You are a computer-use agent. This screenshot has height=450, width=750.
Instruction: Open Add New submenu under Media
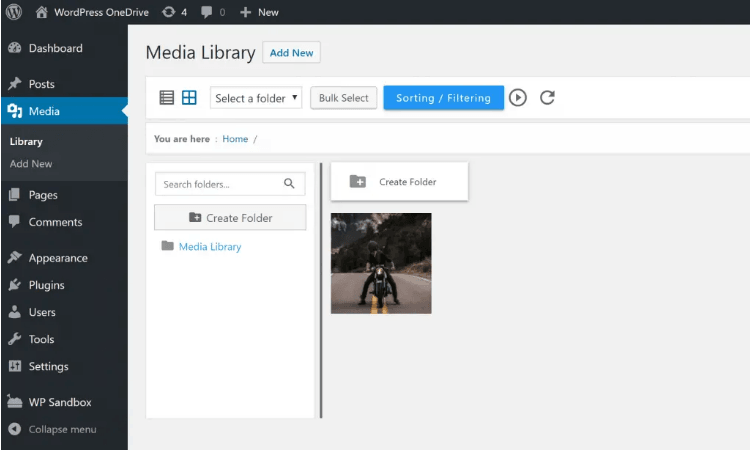click(31, 164)
